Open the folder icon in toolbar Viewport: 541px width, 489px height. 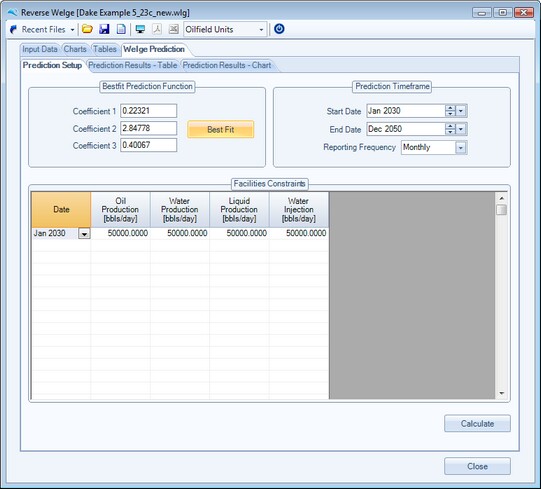coord(87,29)
